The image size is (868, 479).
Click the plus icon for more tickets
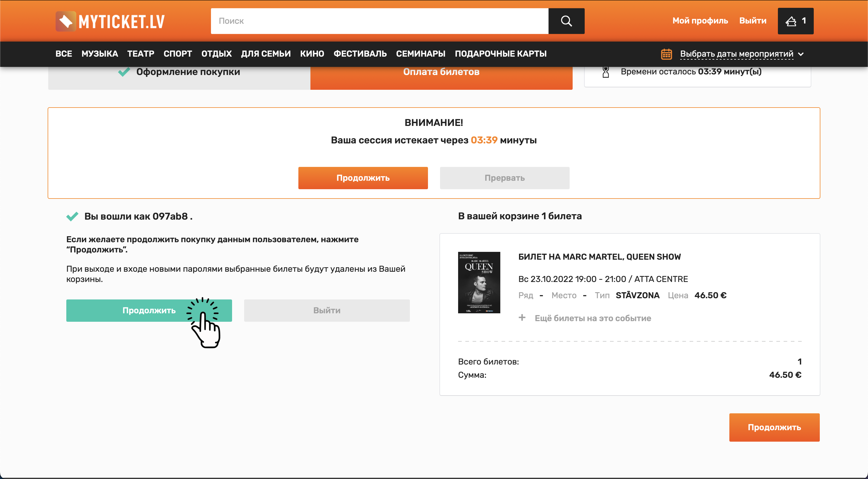pos(522,317)
